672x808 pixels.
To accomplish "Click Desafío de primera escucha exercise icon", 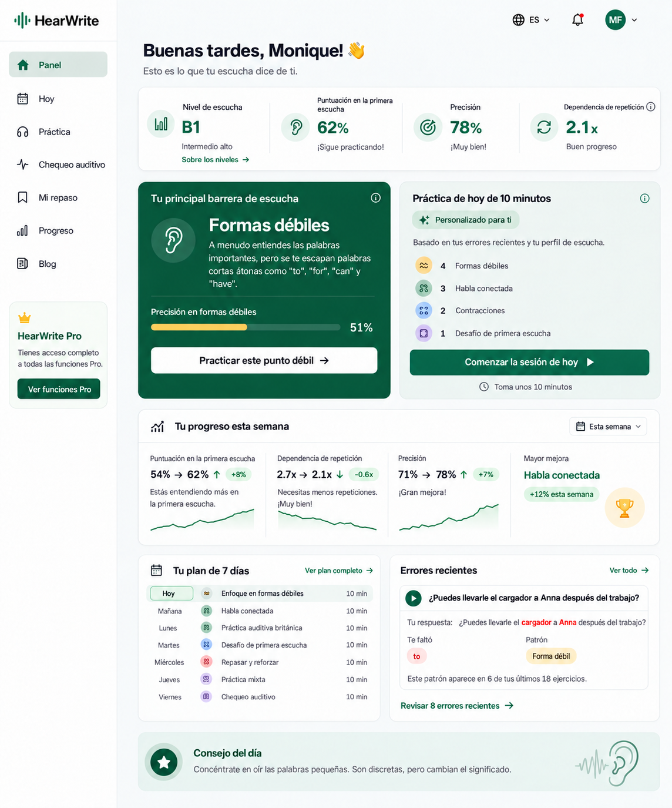I will 424,333.
